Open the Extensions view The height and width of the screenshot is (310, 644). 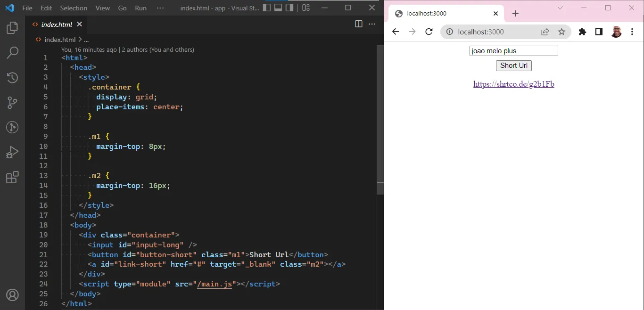(12, 177)
